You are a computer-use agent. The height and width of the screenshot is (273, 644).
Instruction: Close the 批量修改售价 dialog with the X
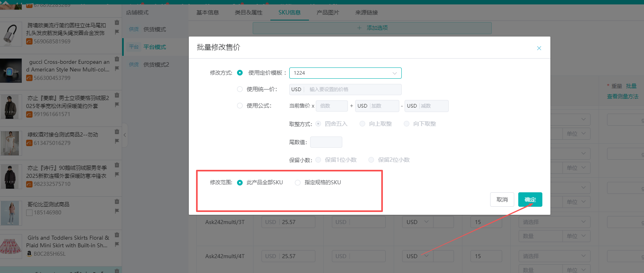pos(539,48)
